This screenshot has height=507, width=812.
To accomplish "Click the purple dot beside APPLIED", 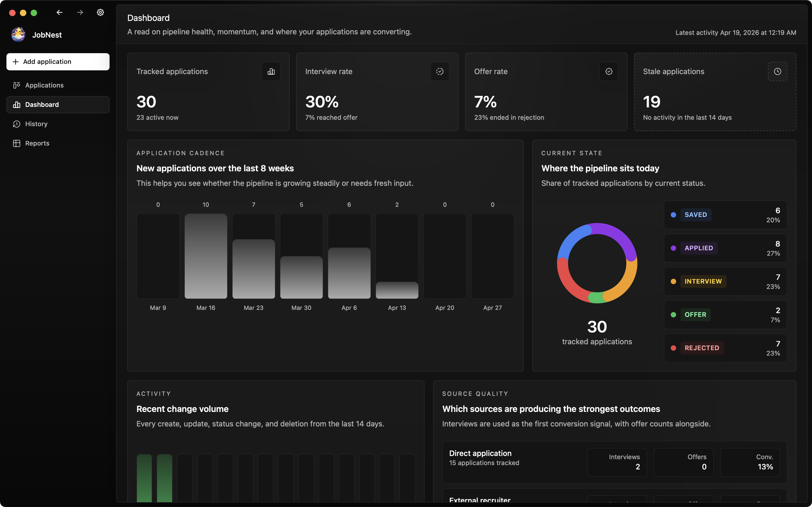I will [x=673, y=248].
